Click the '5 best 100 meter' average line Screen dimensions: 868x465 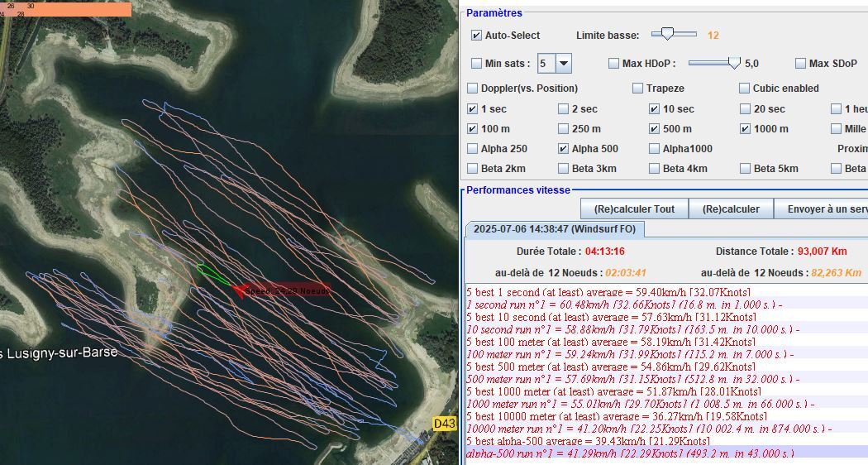pos(666,342)
